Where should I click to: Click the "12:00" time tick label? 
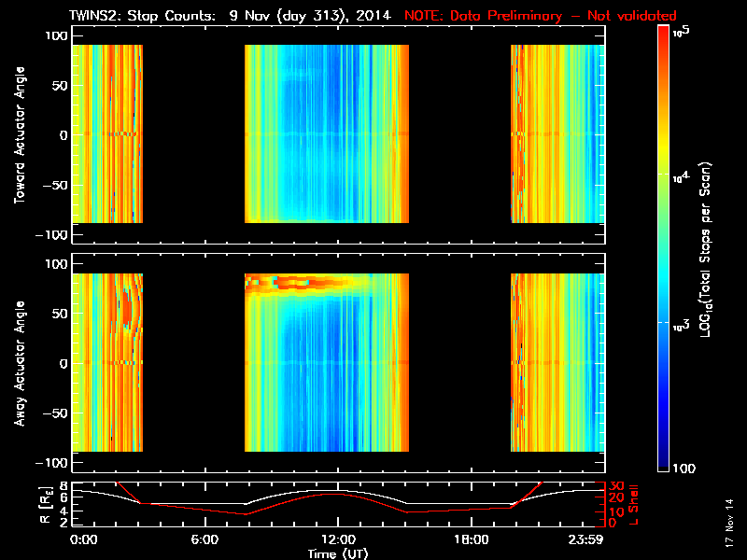338,540
